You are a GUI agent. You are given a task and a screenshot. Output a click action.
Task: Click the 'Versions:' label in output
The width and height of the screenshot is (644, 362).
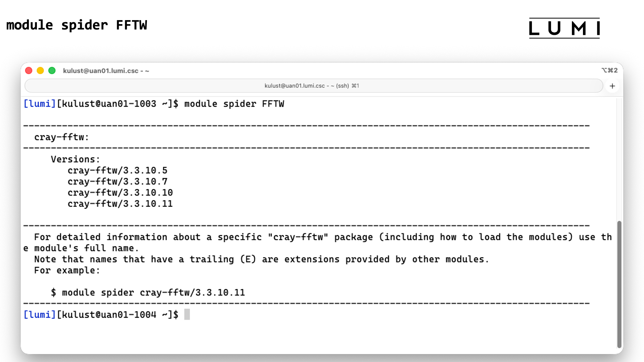click(x=75, y=159)
